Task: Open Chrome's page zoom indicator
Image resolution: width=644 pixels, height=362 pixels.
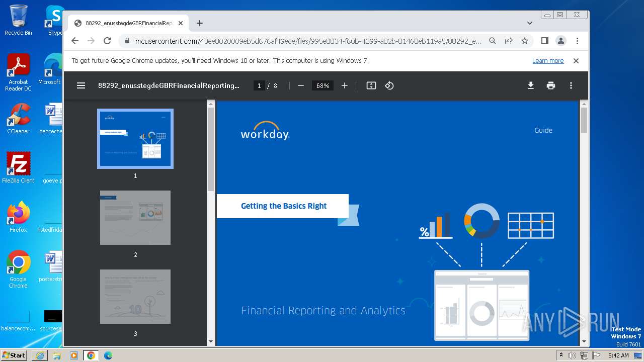Action: click(493, 41)
